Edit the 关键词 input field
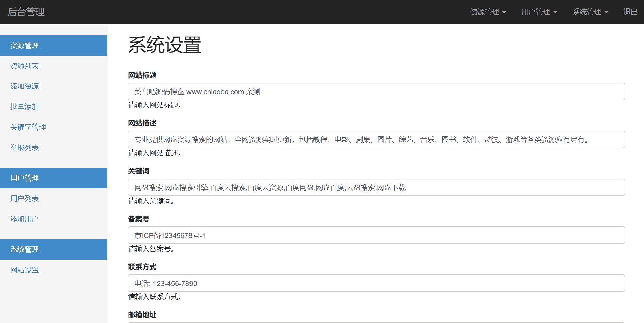The height and width of the screenshot is (323, 644). click(376, 187)
